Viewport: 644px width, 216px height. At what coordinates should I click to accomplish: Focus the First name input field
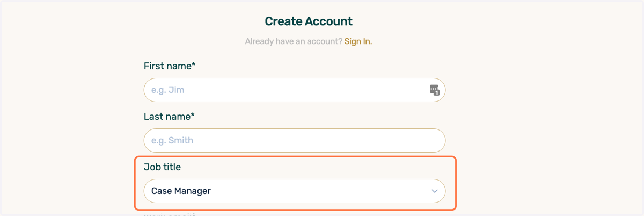click(295, 90)
